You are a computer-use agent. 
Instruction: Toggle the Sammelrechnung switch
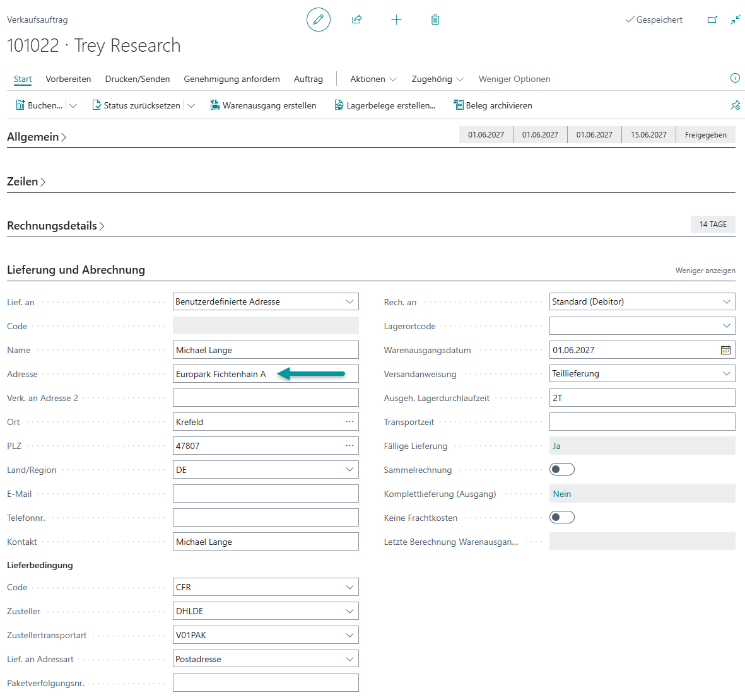pyautogui.click(x=562, y=469)
